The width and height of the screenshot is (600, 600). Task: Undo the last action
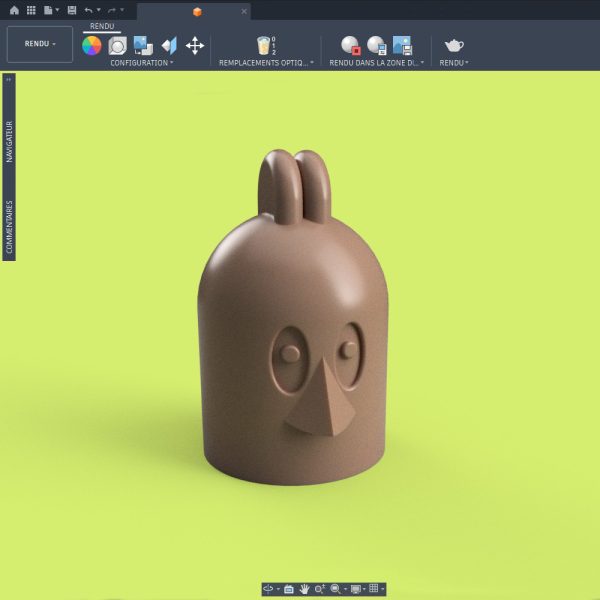[x=88, y=10]
